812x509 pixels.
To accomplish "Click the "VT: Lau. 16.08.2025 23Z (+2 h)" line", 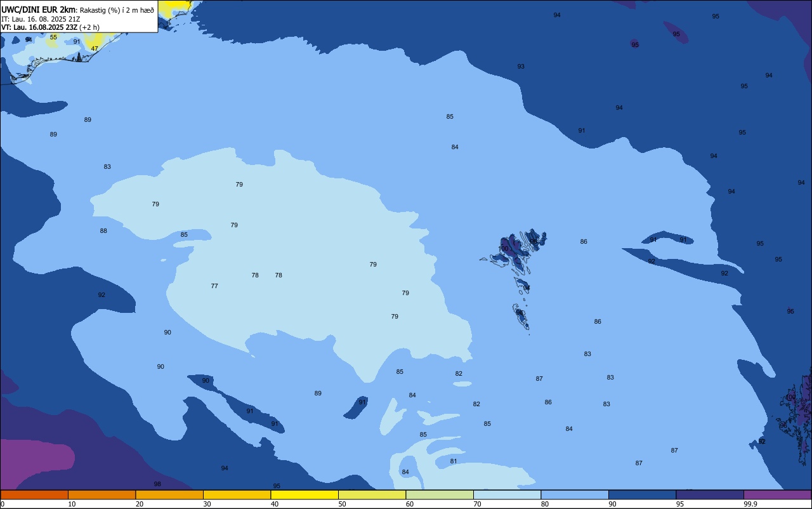I will point(50,27).
